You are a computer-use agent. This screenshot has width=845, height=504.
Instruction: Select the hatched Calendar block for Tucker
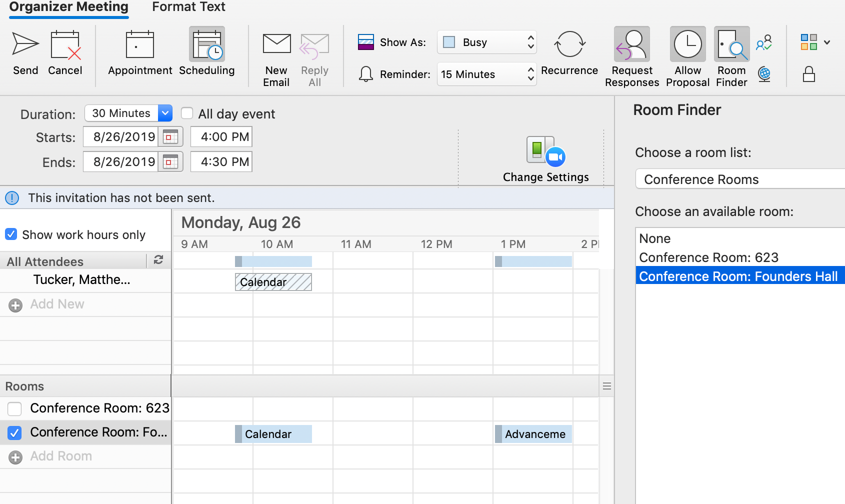coord(273,282)
